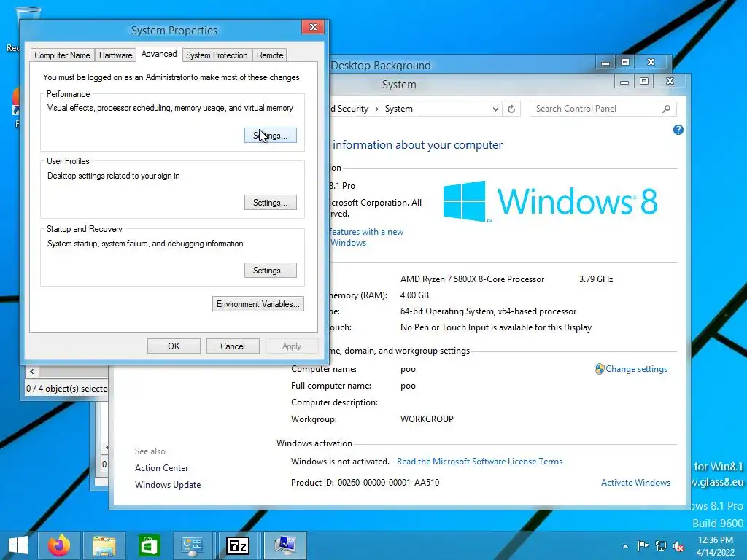Open Action Center flag tray icon
The width and height of the screenshot is (747, 560).
643,546
